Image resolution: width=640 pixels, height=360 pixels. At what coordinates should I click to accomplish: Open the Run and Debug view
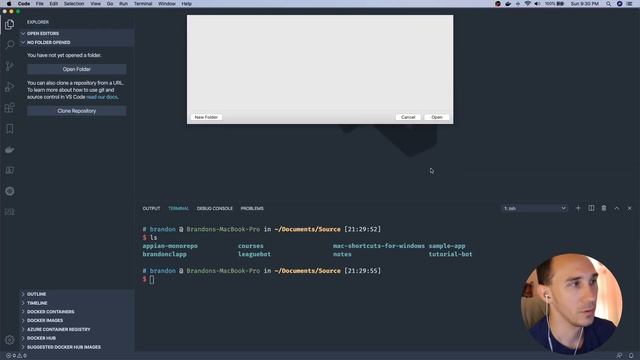click(x=9, y=87)
